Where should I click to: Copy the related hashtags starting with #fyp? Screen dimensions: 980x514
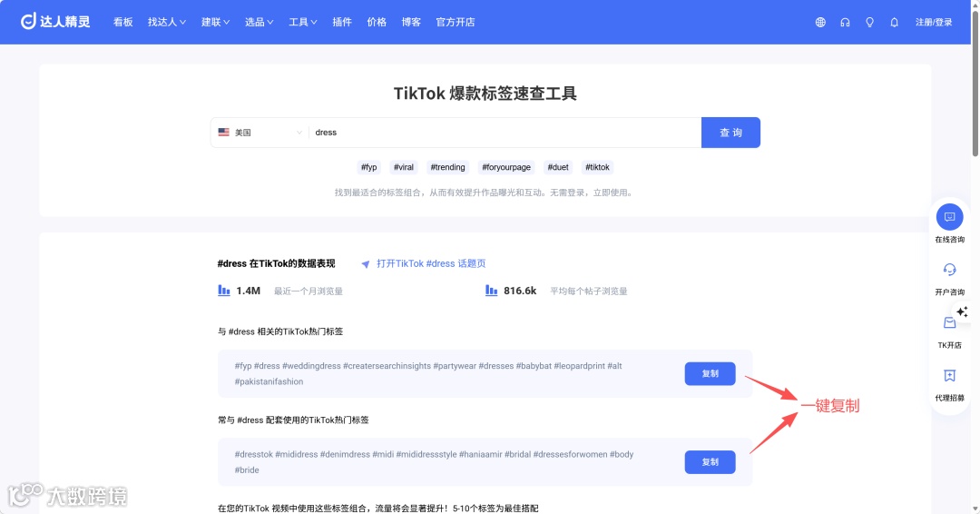[710, 374]
